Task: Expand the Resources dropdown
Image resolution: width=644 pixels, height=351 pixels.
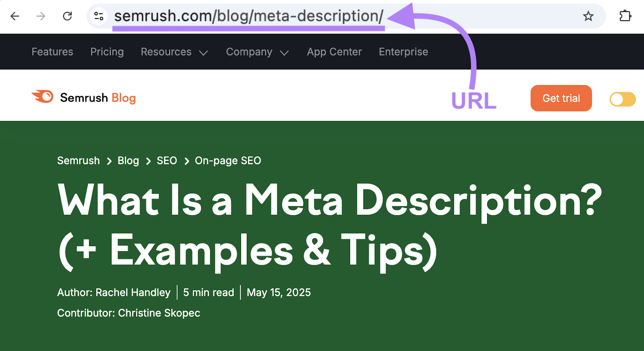Action: [x=174, y=52]
